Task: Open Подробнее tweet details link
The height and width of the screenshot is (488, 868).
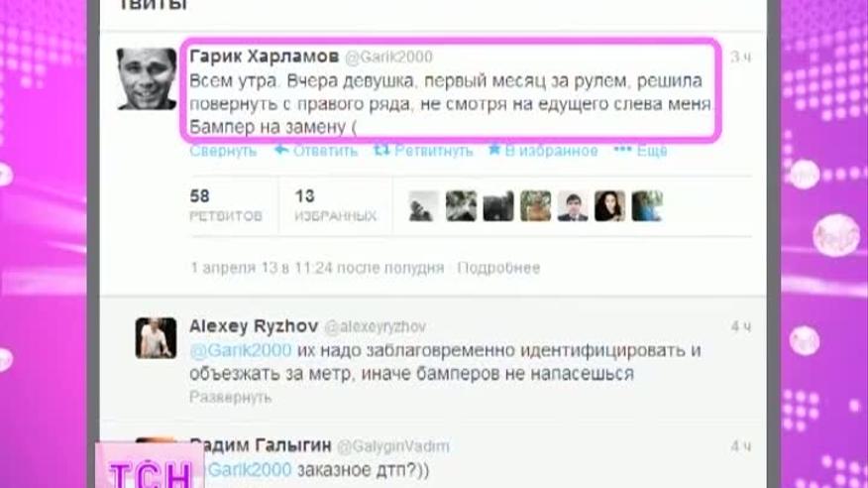Action: click(x=498, y=268)
